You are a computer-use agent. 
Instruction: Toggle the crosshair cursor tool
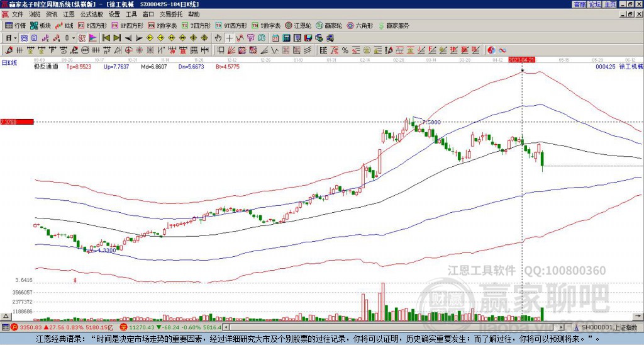click(x=229, y=38)
